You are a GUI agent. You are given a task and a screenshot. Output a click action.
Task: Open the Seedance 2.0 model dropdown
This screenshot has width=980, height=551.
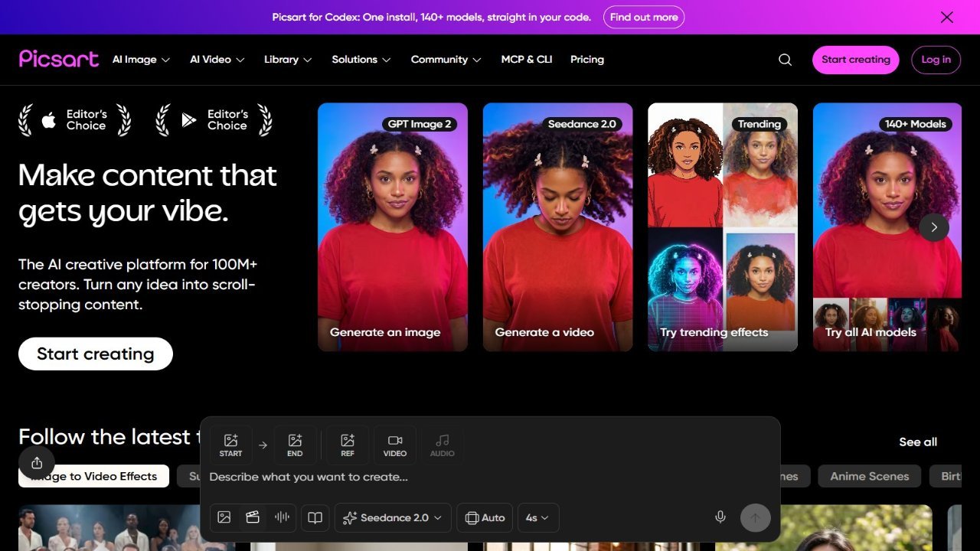[x=393, y=517]
